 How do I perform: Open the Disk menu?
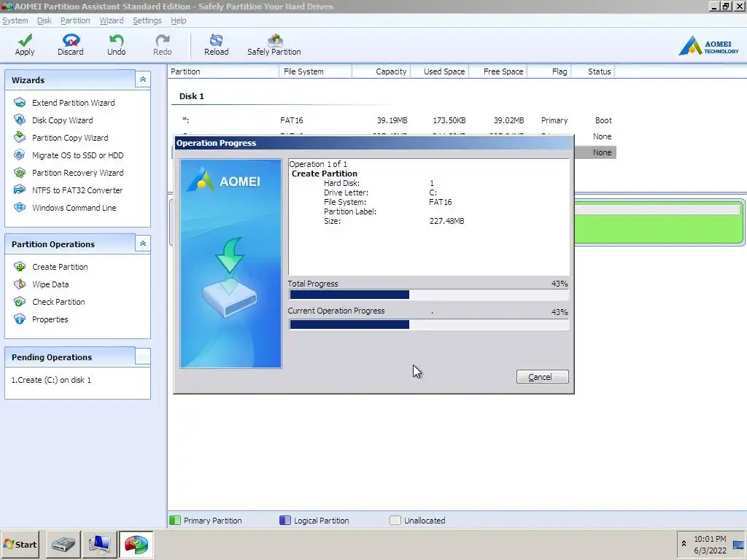44,20
